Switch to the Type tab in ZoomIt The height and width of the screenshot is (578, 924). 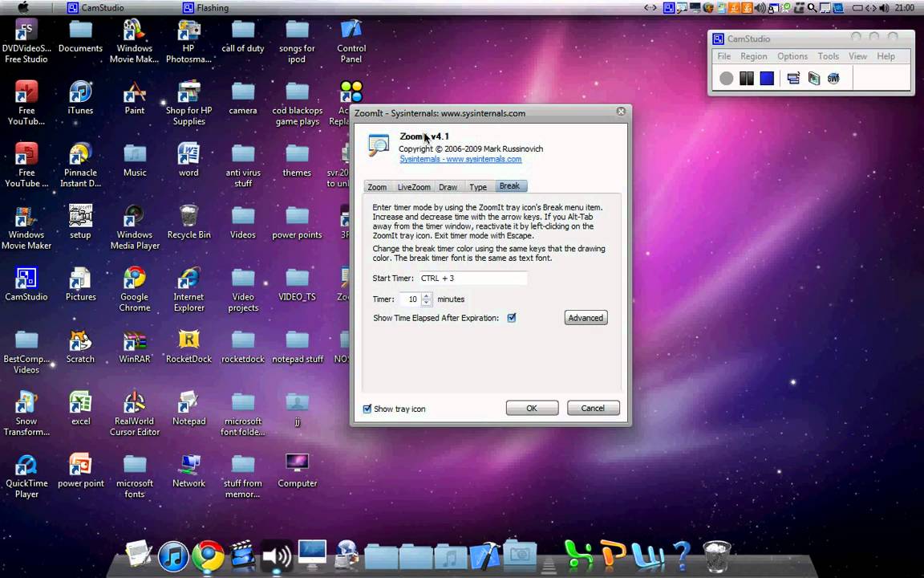point(478,187)
